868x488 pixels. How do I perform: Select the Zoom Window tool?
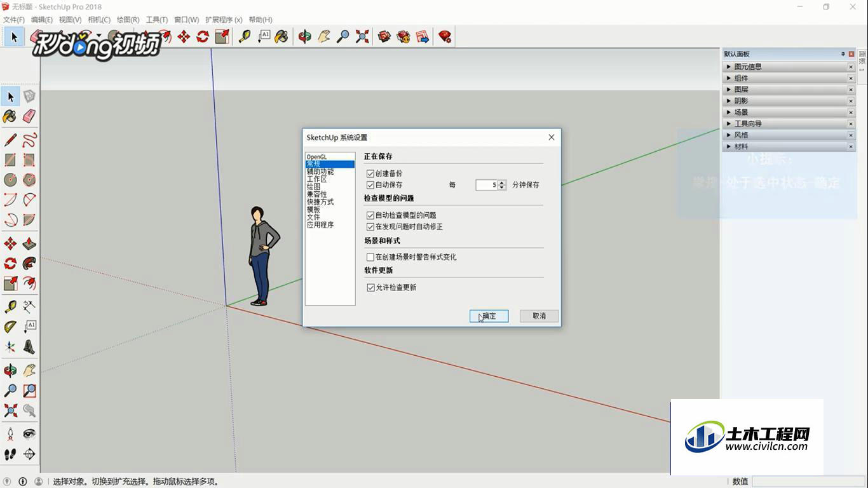coord(29,390)
